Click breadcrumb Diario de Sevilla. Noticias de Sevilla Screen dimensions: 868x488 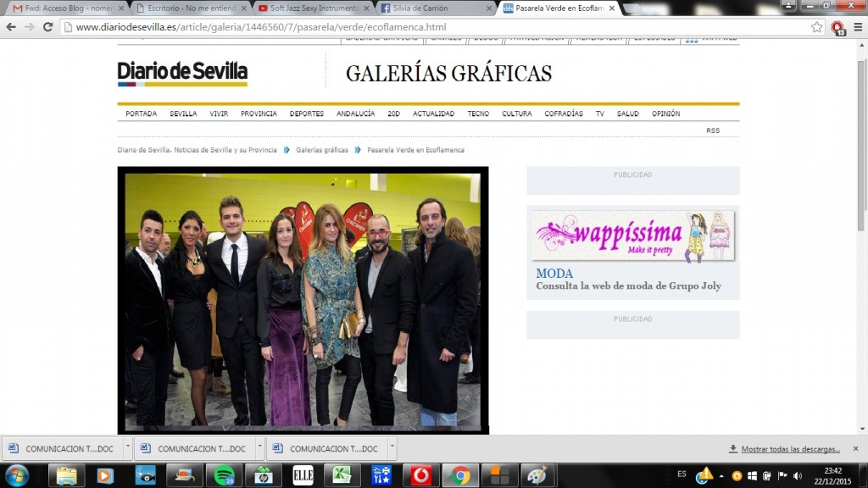pos(197,150)
